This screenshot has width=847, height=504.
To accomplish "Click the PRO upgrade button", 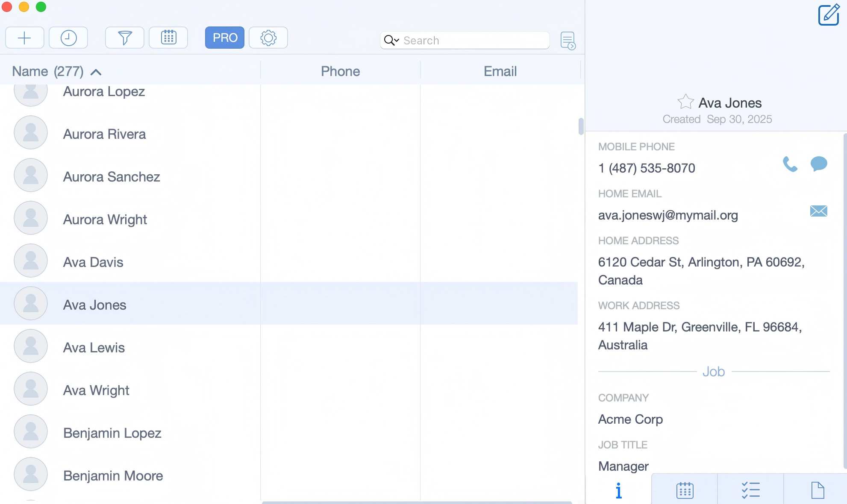I will 224,38.
